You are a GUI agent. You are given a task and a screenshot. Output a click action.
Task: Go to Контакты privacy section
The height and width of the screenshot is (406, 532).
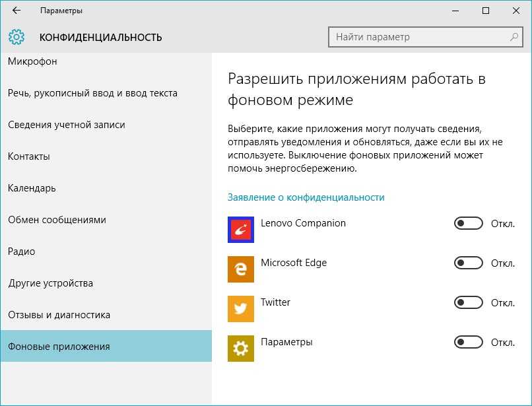106,156
